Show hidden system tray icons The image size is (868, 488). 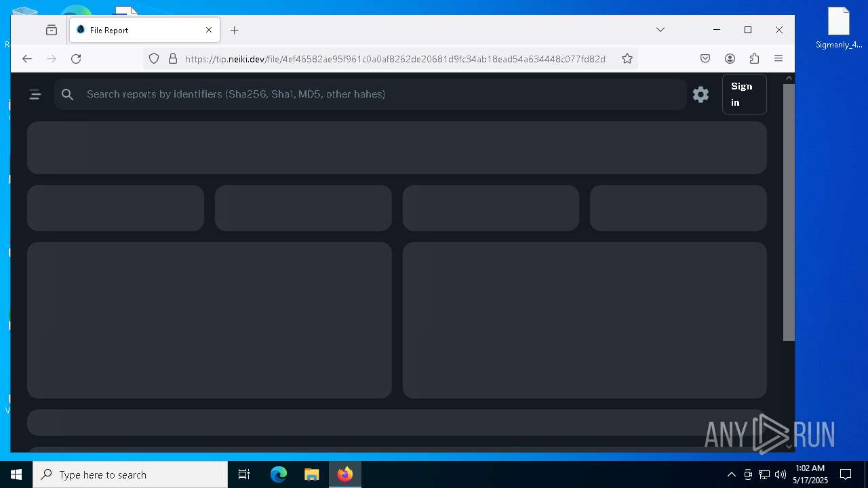tap(732, 474)
